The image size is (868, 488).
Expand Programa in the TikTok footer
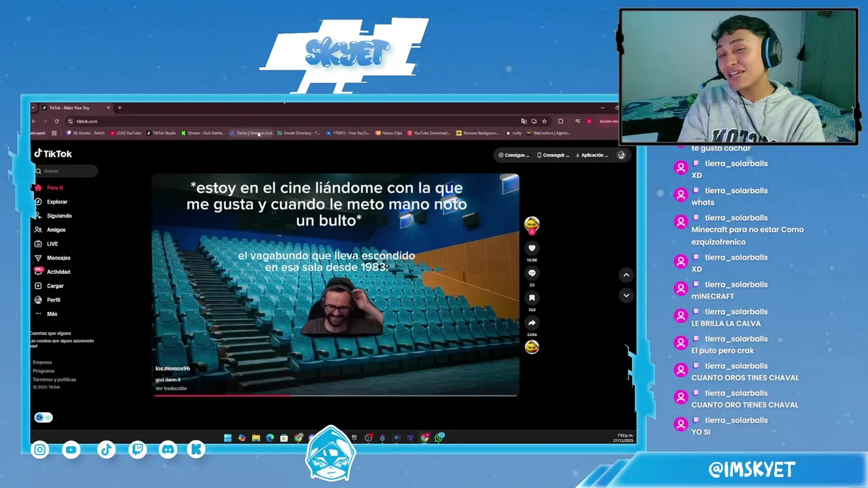tap(43, 371)
